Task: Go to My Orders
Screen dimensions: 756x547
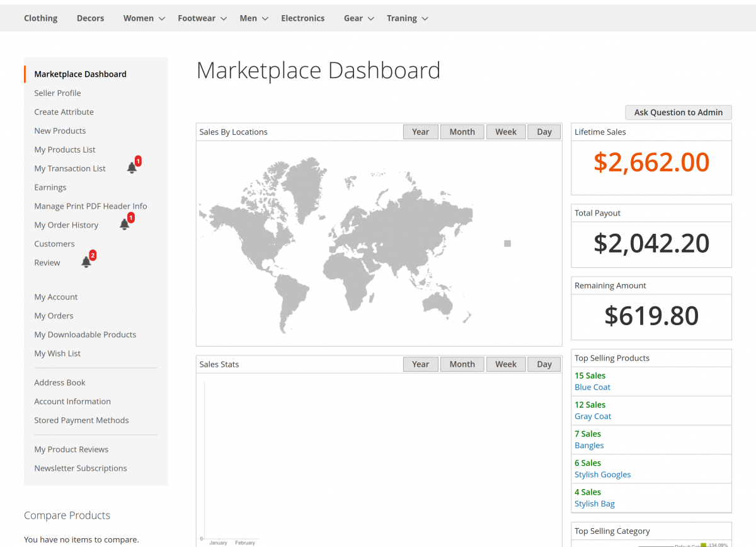Action: tap(54, 316)
